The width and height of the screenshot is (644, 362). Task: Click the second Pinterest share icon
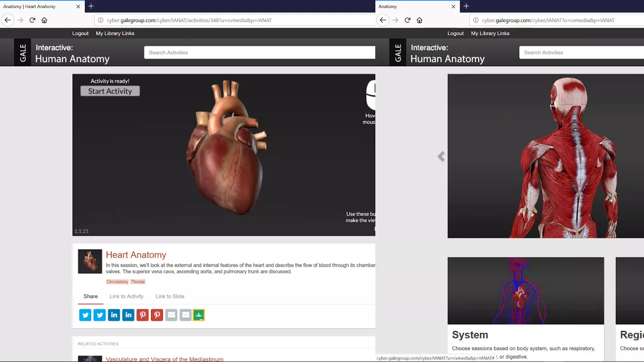click(x=157, y=315)
